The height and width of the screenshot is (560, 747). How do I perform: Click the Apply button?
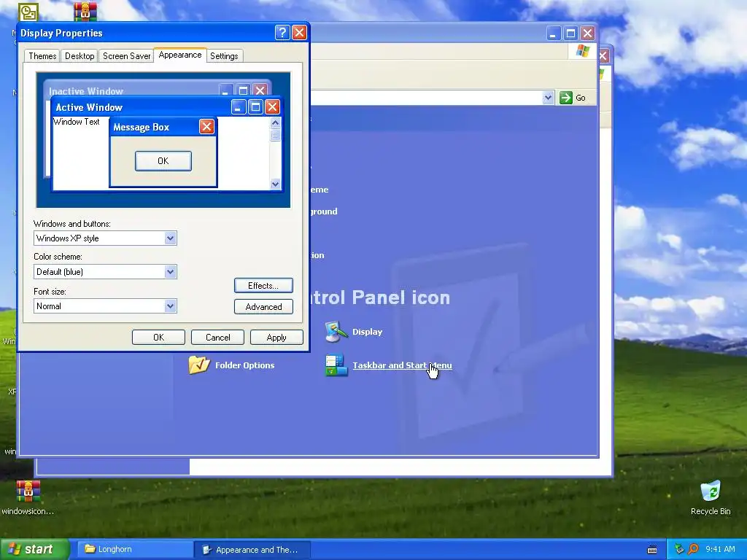pos(276,337)
